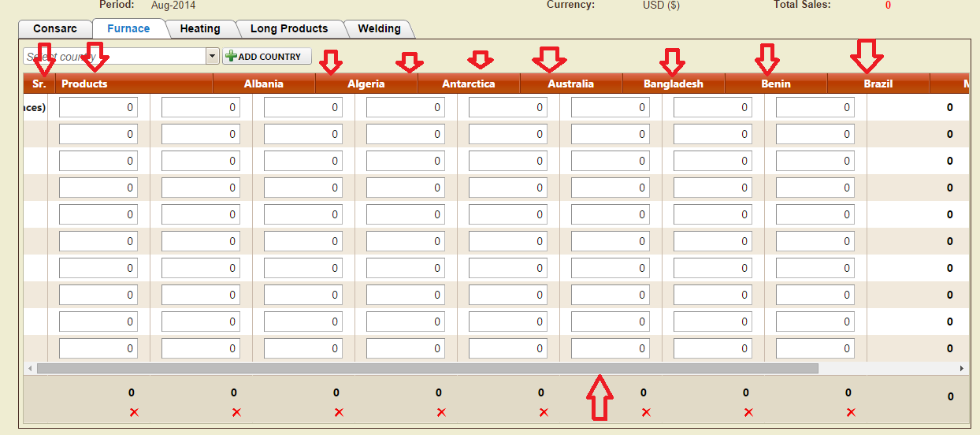Click red X icon below Albania column
This screenshot has height=435, width=980.
click(236, 412)
